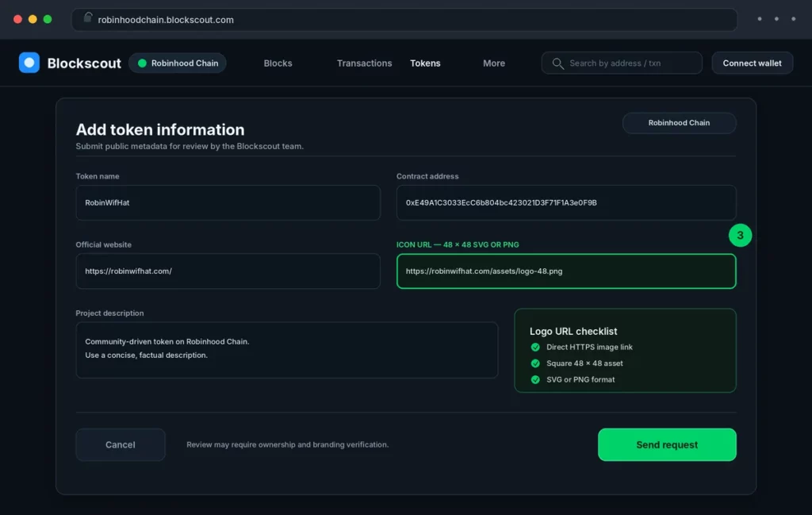
Task: Click the browser address bar URL
Action: pos(166,20)
